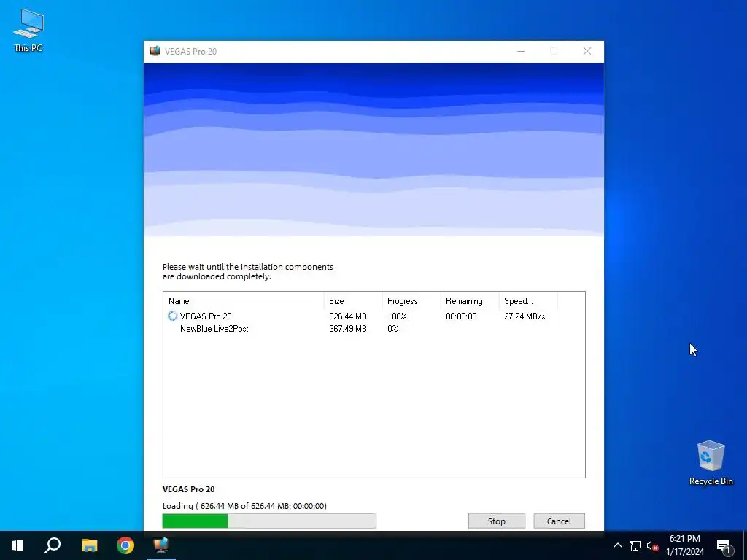
Task: Sort list by Name column header
Action: coord(244,301)
